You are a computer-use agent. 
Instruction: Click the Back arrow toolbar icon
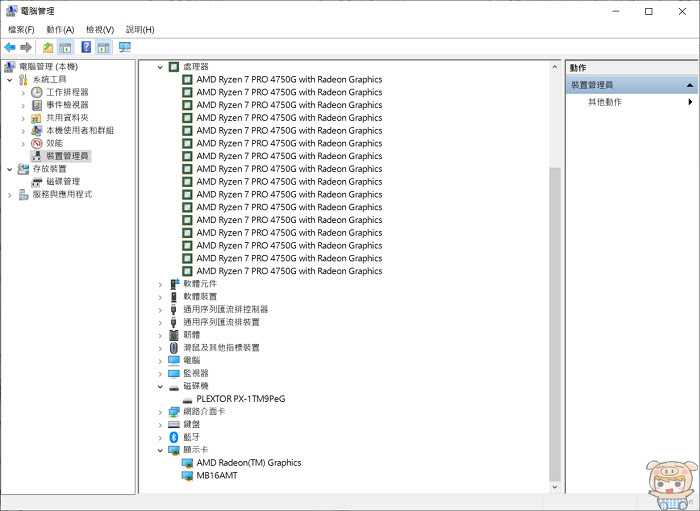pos(10,47)
